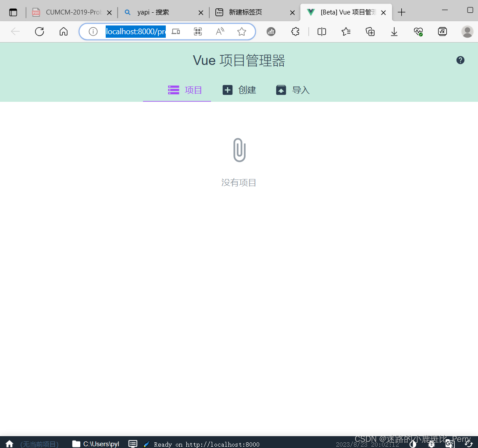Click the 创建 plus square icon
Image resolution: width=478 pixels, height=448 pixels.
coord(228,90)
